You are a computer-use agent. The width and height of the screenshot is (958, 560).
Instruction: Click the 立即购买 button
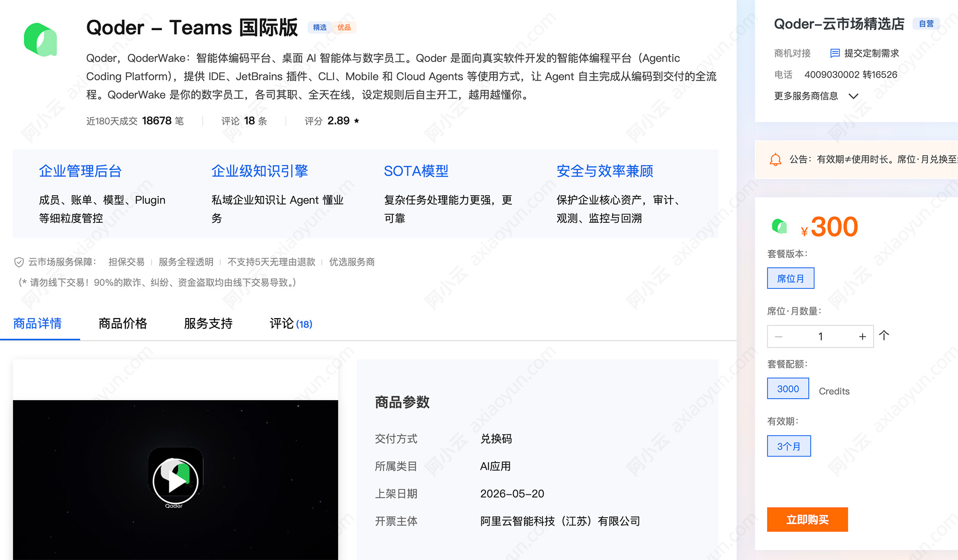pos(807,520)
